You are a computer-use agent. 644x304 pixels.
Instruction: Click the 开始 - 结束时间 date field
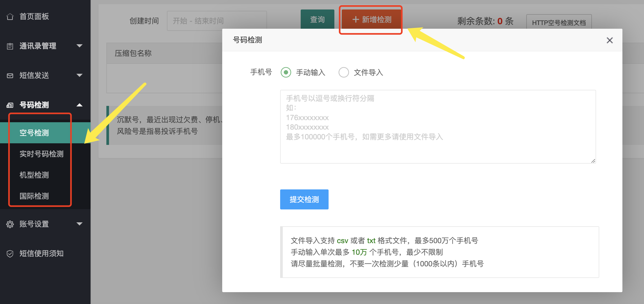217,21
